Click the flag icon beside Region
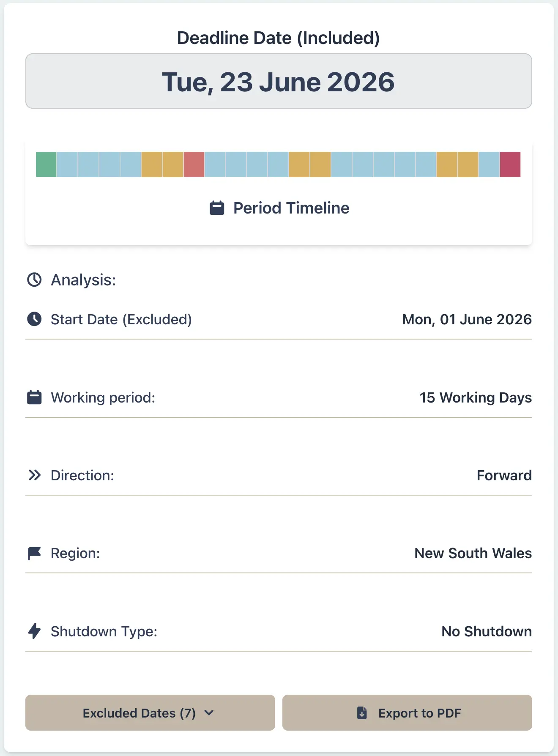558x756 pixels. [x=34, y=553]
